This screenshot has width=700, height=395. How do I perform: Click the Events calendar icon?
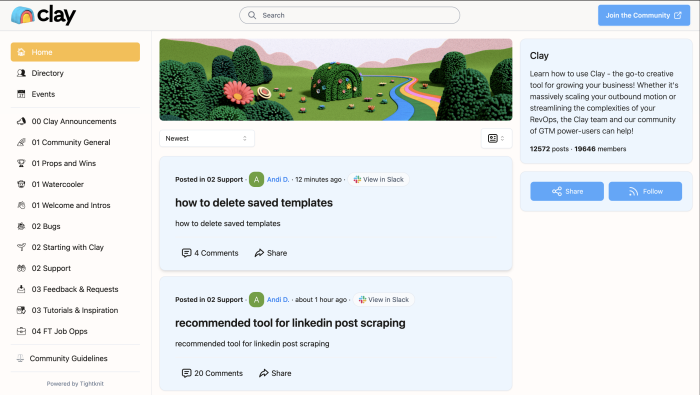pos(21,94)
